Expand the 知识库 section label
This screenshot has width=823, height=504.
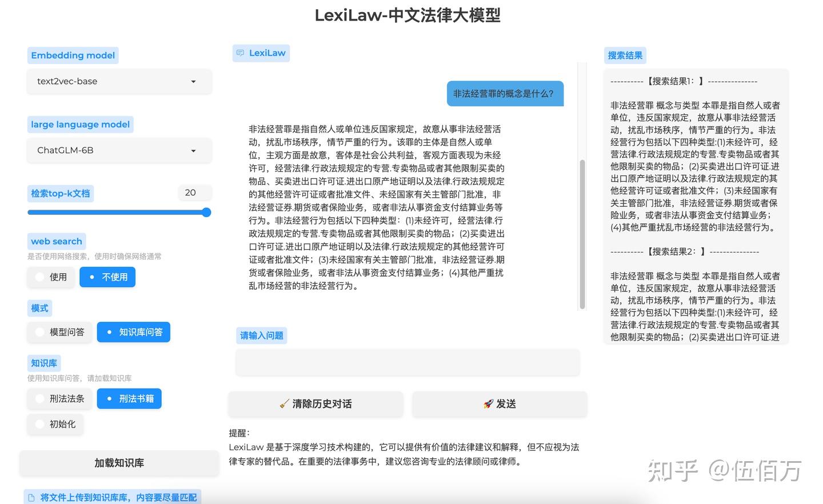click(43, 362)
